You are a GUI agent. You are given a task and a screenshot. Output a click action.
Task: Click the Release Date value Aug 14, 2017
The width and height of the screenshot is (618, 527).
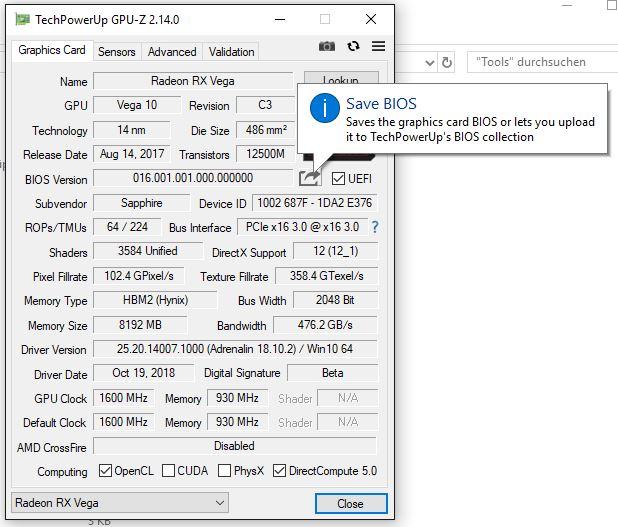(132, 154)
